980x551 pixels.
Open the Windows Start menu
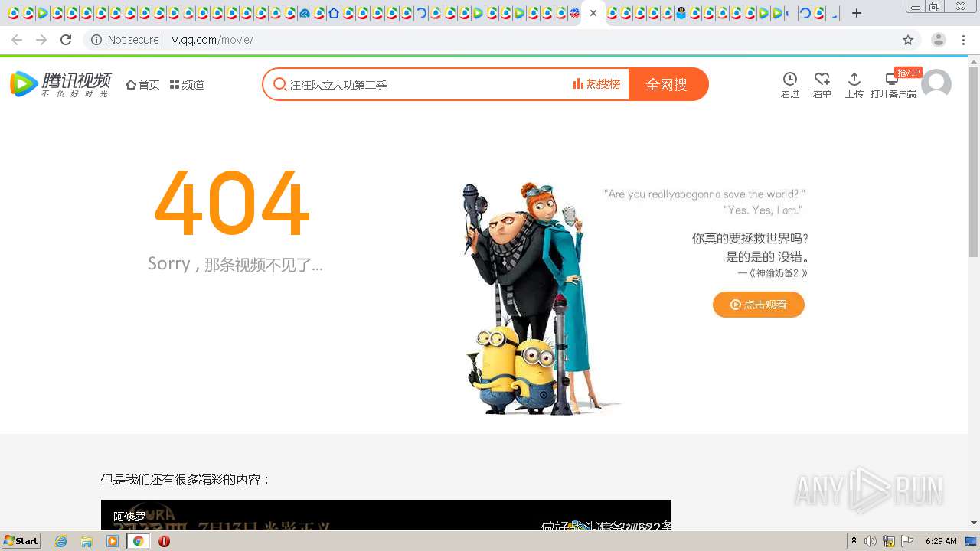pos(21,541)
